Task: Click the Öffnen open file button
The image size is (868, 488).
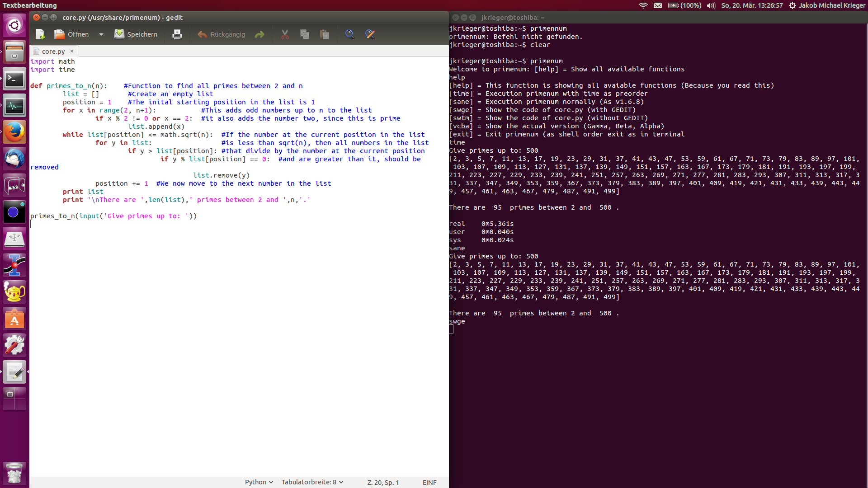Action: coord(71,34)
